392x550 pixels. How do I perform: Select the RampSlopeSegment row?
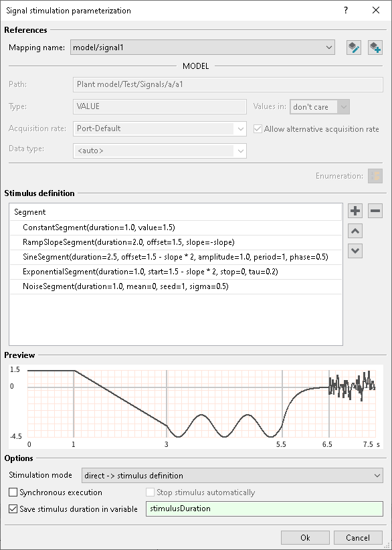coord(176,242)
